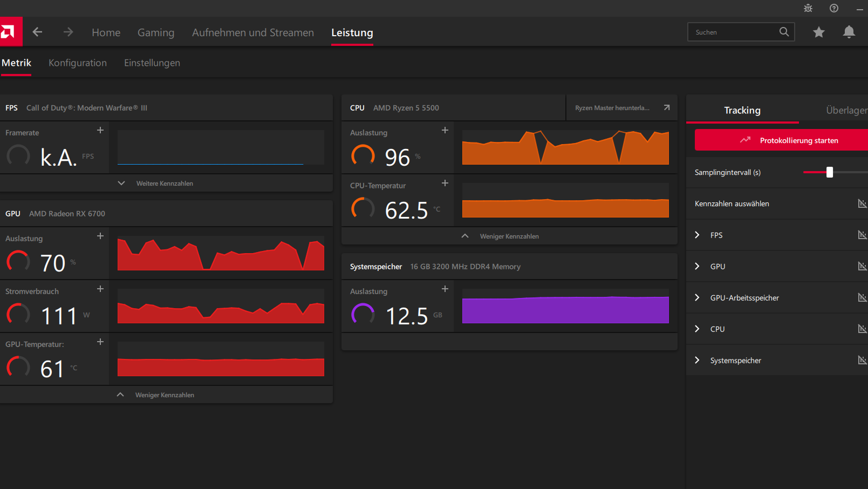This screenshot has height=489, width=868.
Task: Click the plus beside CPU Auslastung
Action: pyautogui.click(x=445, y=130)
